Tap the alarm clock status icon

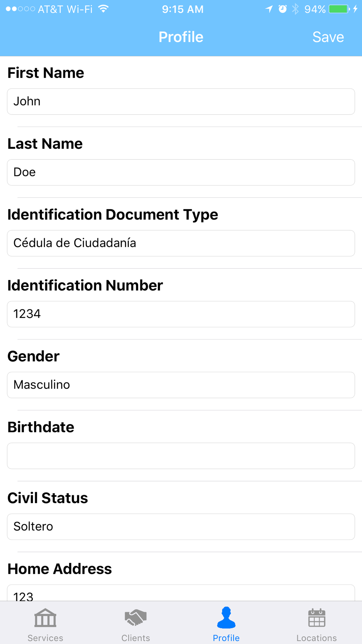click(283, 9)
